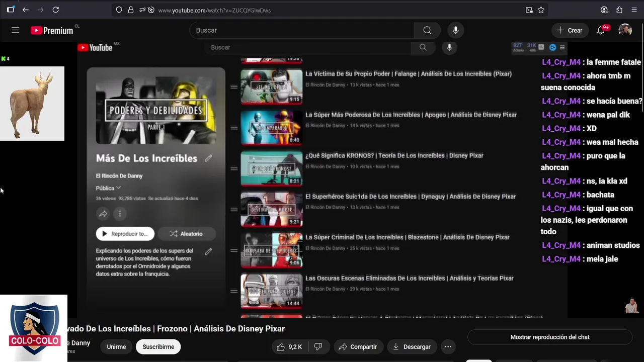The image size is (644, 362).
Task: Open the three-dot more actions button
Action: pyautogui.click(x=448, y=347)
